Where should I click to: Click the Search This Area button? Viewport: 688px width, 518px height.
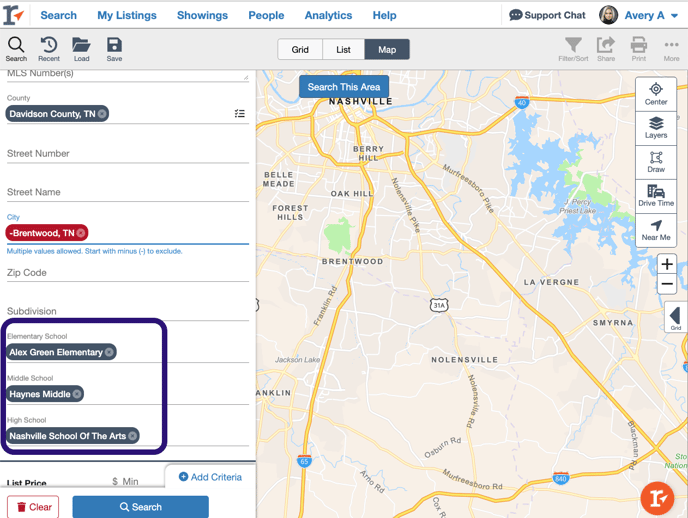(344, 87)
